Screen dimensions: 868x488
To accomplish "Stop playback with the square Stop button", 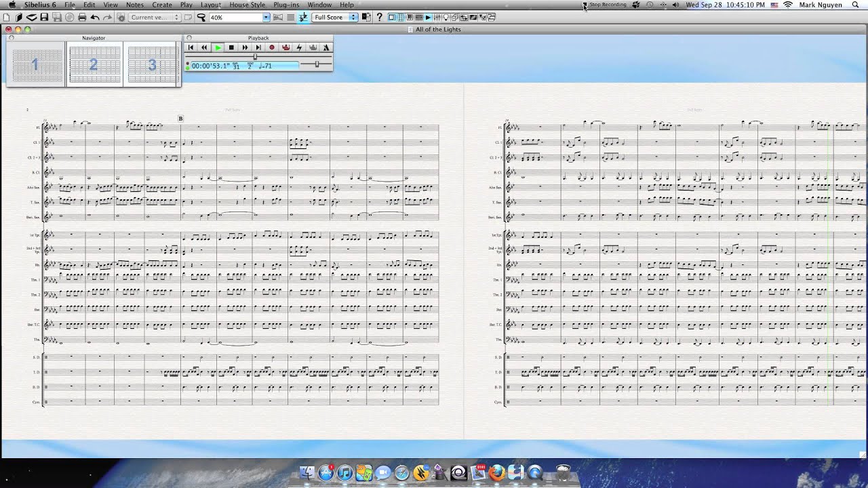I will [231, 47].
